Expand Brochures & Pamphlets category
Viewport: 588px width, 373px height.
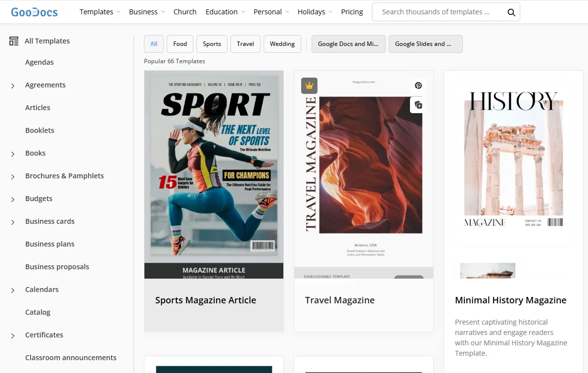[13, 177]
